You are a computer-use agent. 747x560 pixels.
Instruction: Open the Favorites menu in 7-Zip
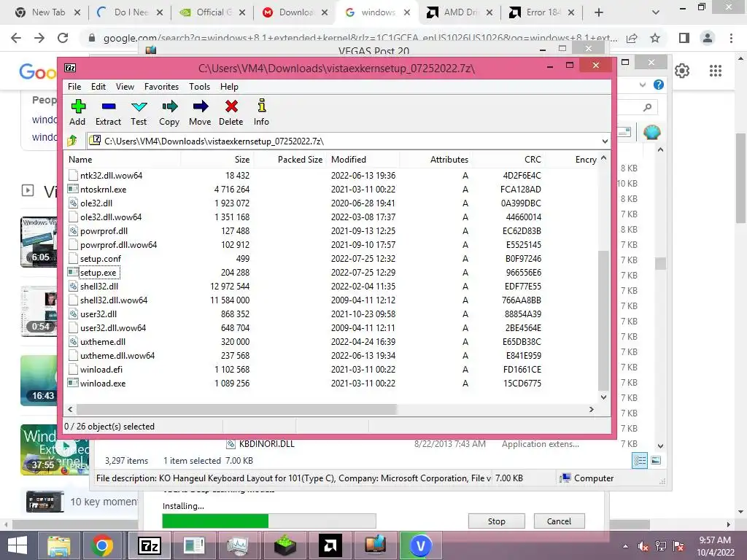161,87
